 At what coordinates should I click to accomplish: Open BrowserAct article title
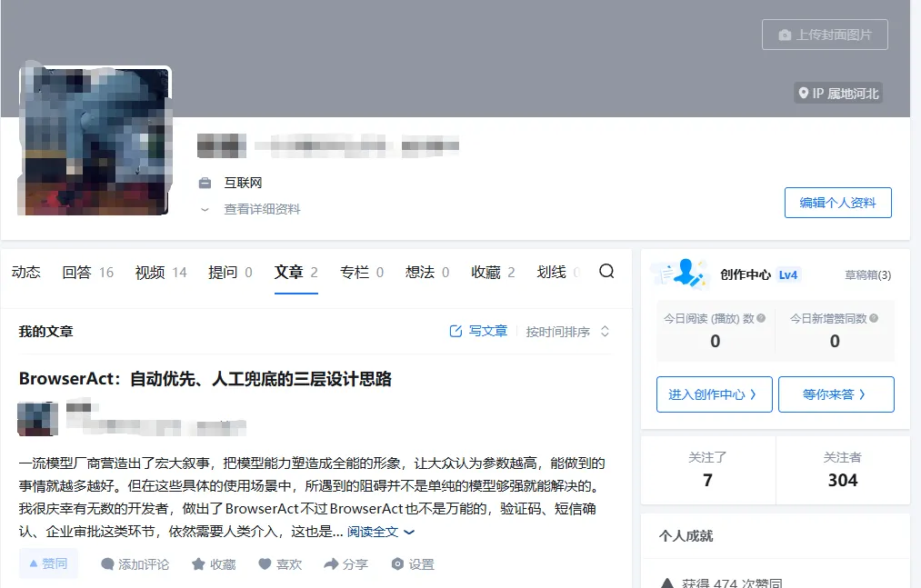pyautogui.click(x=205, y=379)
